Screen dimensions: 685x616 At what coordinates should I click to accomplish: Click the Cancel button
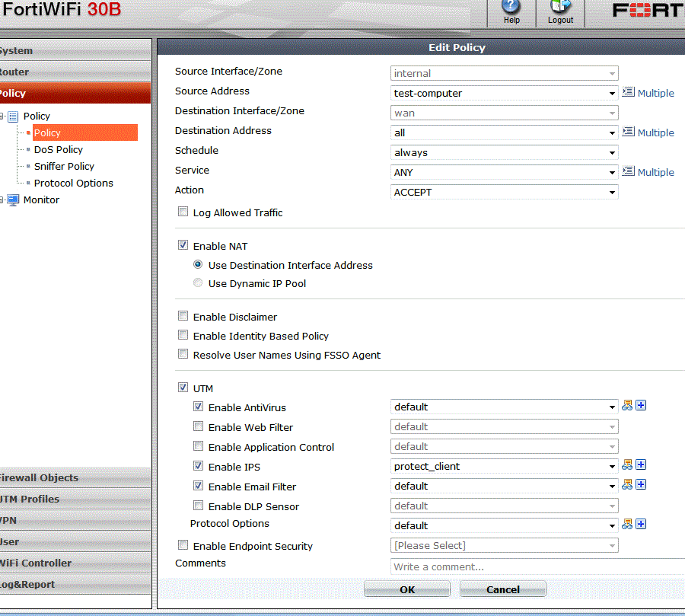(x=503, y=589)
